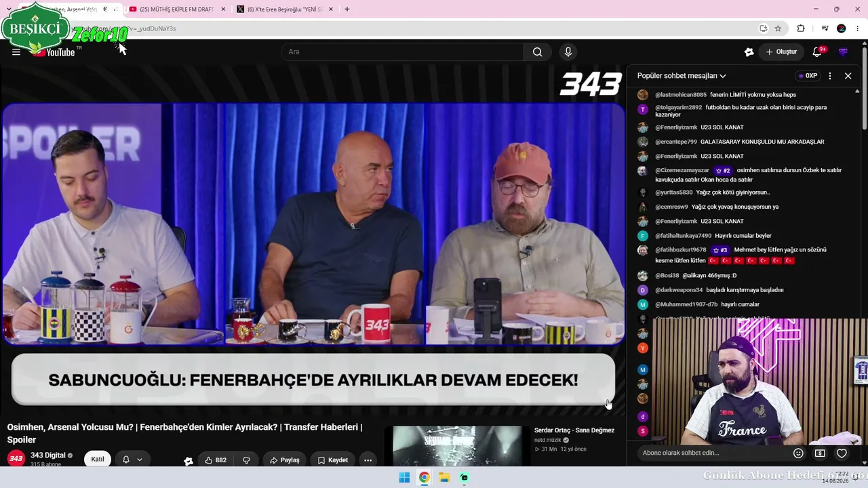The image size is (868, 488).
Task: Click the Oluştur create button
Action: click(781, 52)
